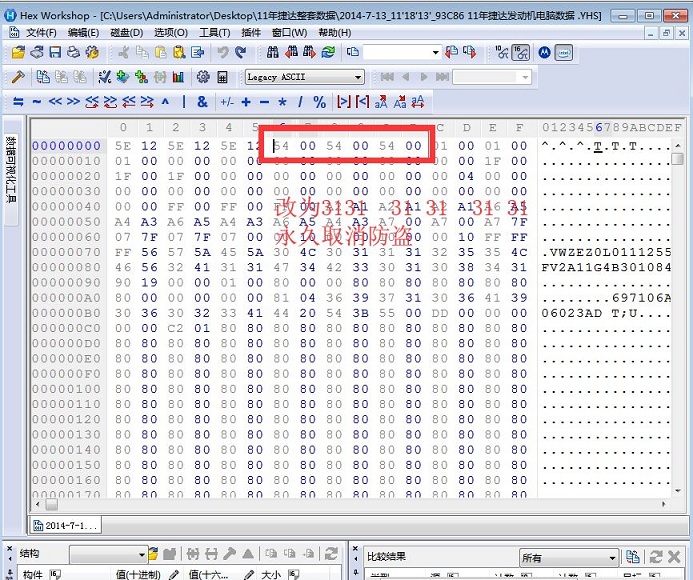Click the bitwise AND (&) operation icon

coord(202,102)
